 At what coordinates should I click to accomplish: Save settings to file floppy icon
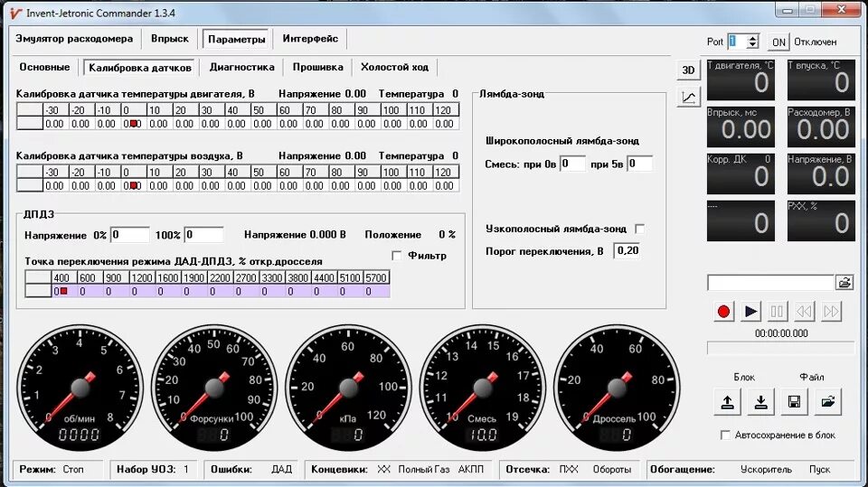794,402
